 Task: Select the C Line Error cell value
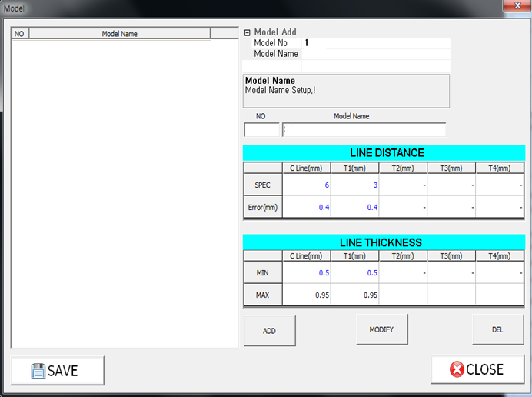point(306,208)
